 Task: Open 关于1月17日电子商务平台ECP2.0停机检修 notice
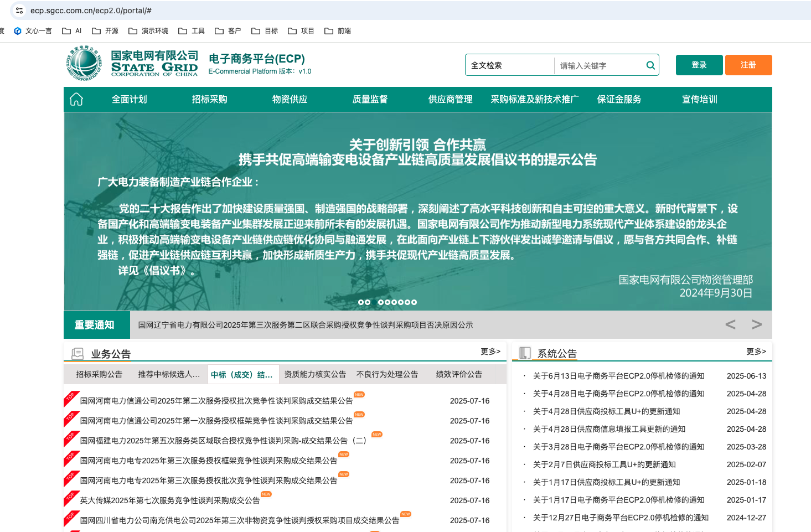coord(618,500)
